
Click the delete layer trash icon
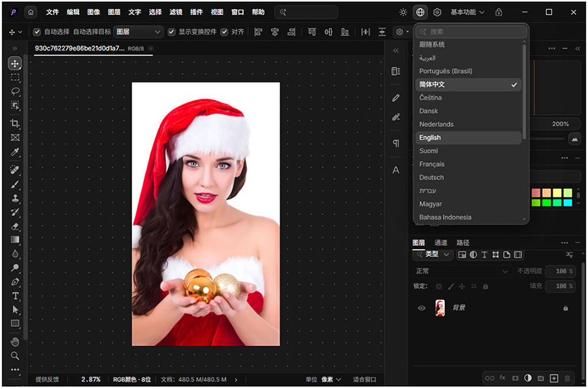tap(567, 378)
